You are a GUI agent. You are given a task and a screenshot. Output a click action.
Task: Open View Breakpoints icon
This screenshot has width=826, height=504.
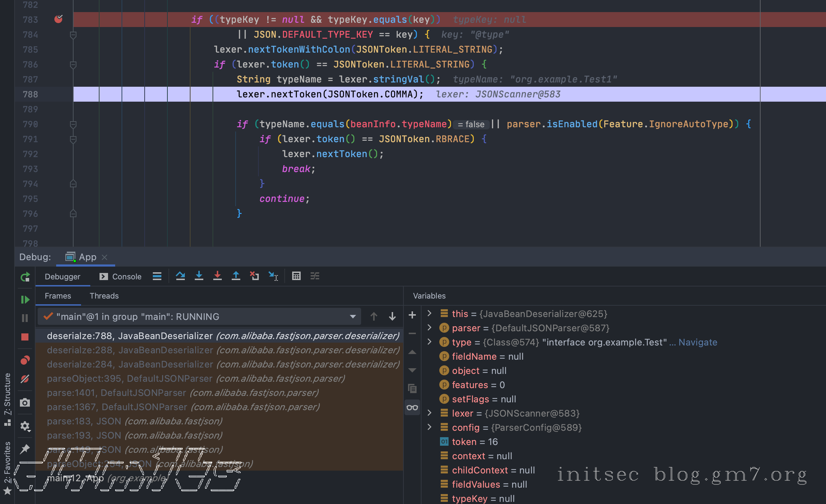coord(25,360)
